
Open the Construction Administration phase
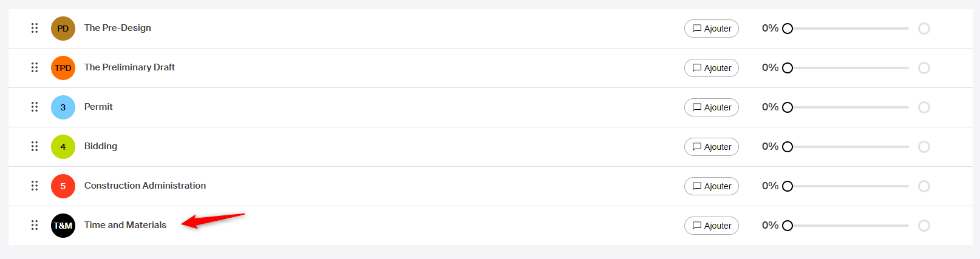(x=145, y=186)
